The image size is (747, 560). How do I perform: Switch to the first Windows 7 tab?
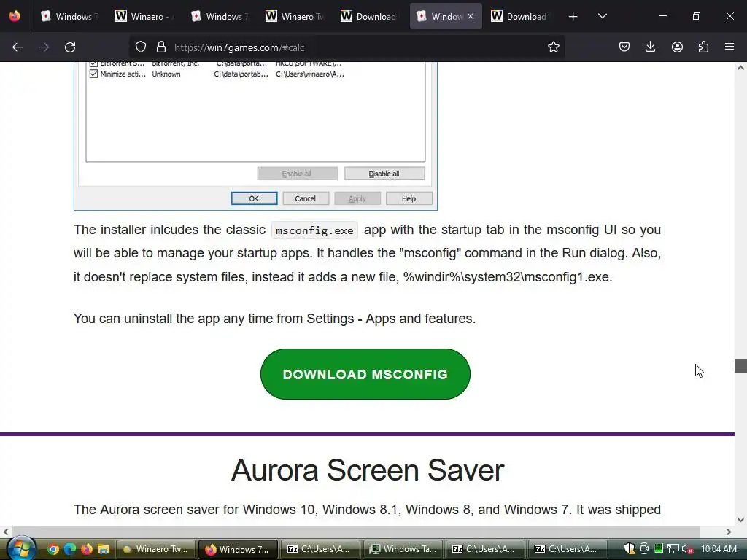coord(69,16)
